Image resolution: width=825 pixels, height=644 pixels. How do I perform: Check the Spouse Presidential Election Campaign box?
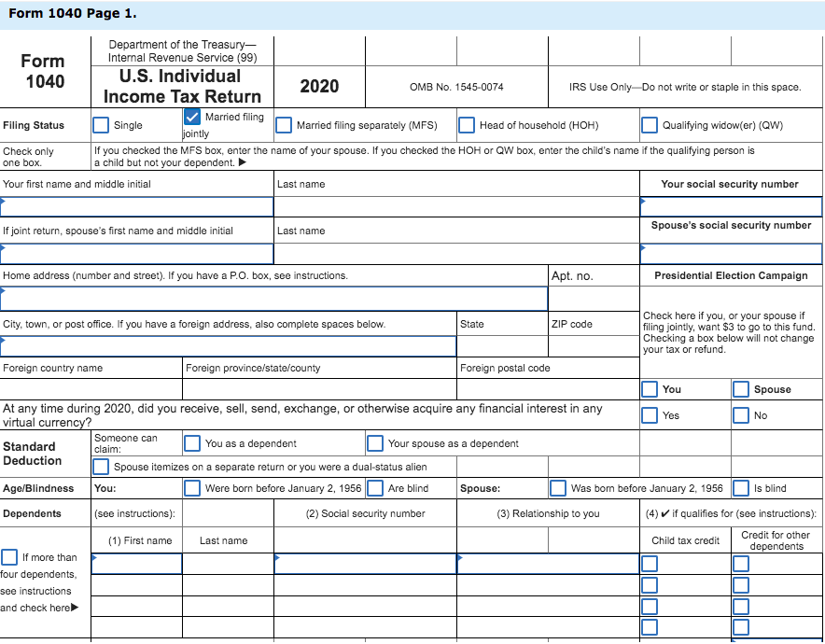(741, 389)
